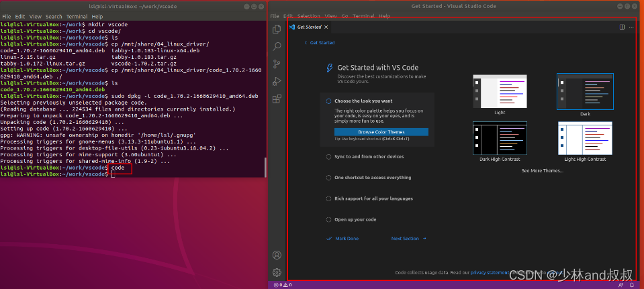Click Mark Done link
The image size is (644, 289).
click(342, 239)
